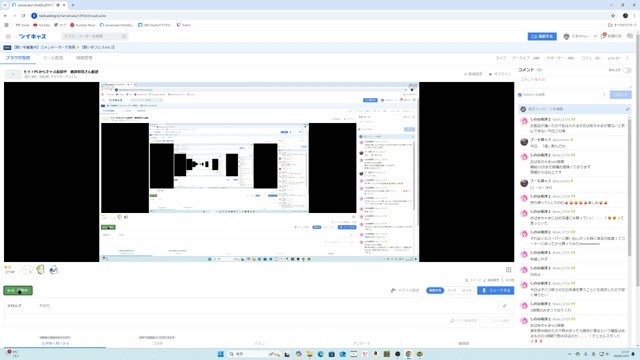The height and width of the screenshot is (360, 640).
Task: Click the green broadcast control button under the preview
Action: (x=18, y=290)
